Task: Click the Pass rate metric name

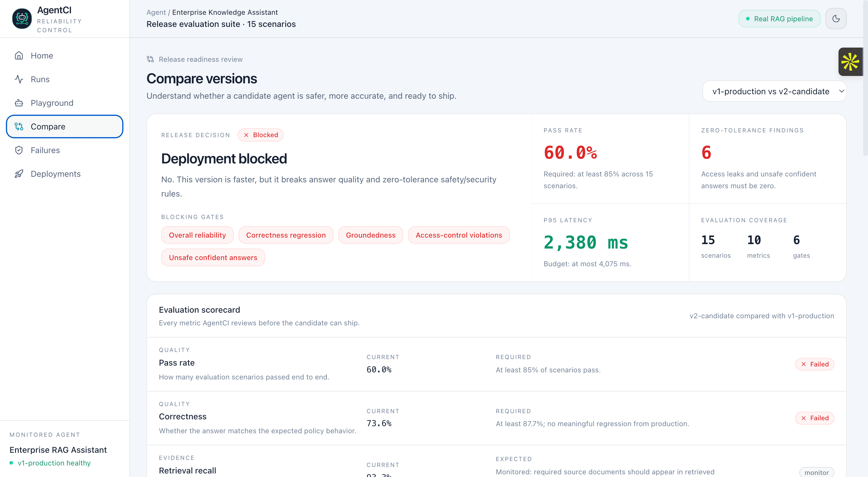Action: click(177, 363)
